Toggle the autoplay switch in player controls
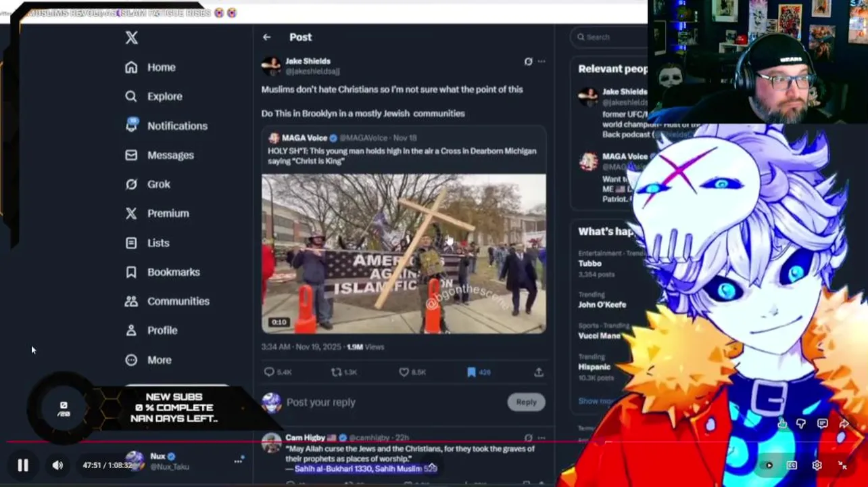 (x=768, y=465)
